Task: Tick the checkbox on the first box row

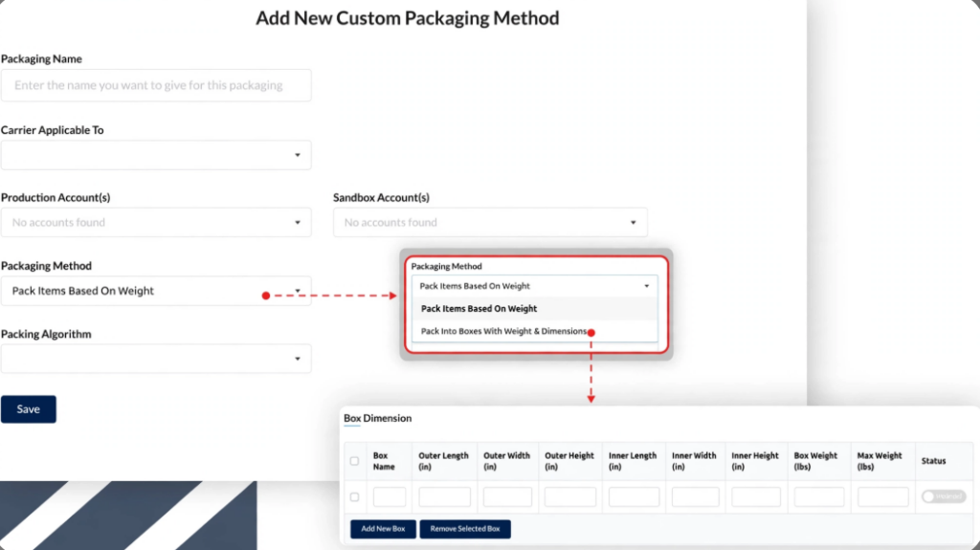Action: [354, 497]
